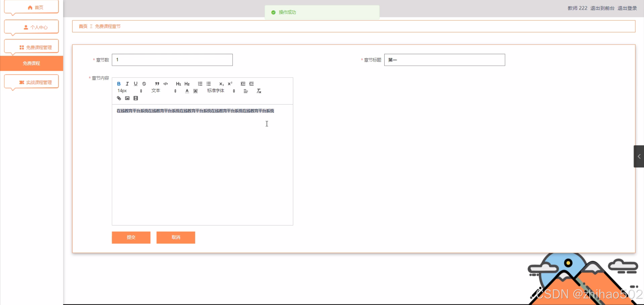This screenshot has height=305, width=644.
Task: Insert a blockquote in the editor
Action: coord(157,84)
